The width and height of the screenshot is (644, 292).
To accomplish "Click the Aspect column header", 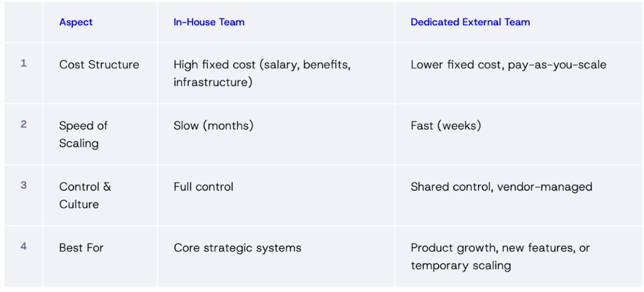I will [75, 22].
